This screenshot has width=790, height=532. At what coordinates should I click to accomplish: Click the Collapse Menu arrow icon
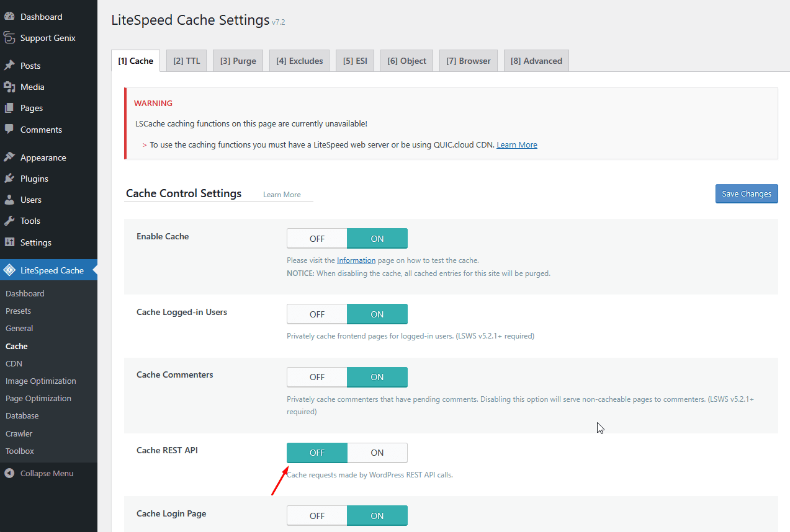point(9,473)
